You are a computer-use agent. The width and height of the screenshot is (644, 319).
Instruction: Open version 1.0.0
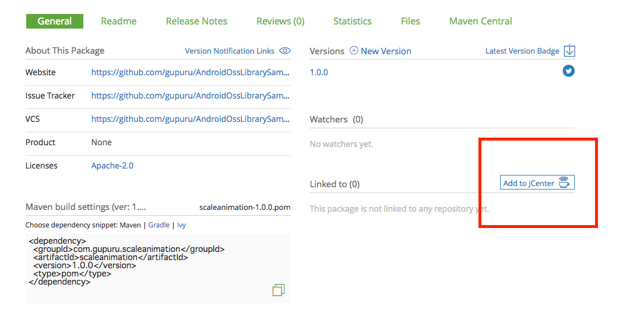point(319,73)
